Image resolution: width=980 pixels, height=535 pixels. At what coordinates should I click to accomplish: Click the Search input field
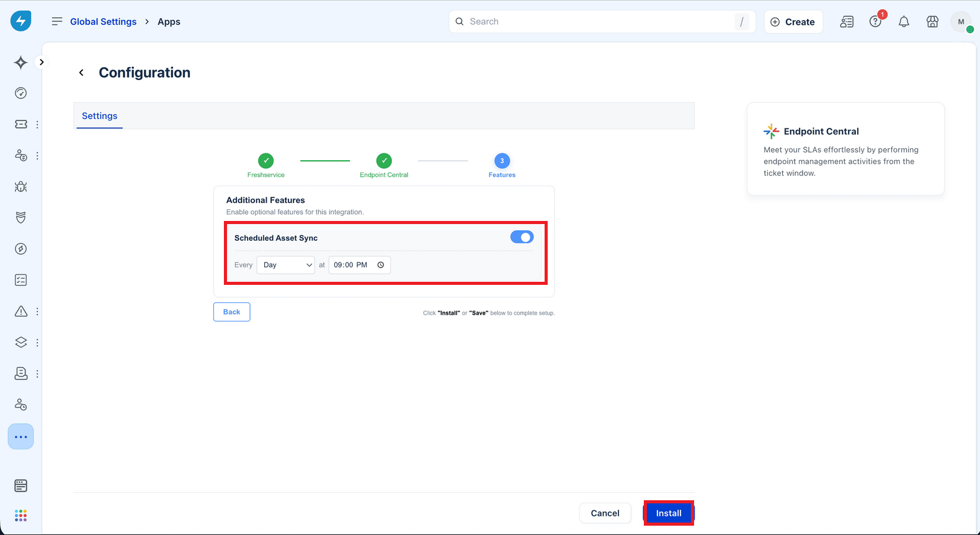pos(602,21)
